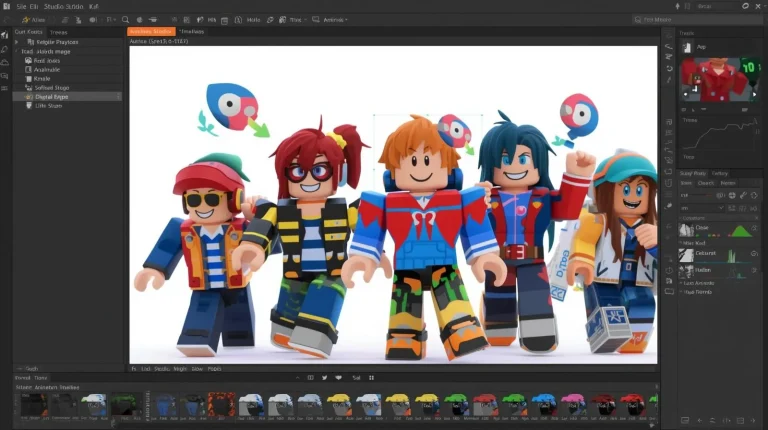Click the link chain icon in toolbar
The image size is (768, 430).
[x=270, y=20]
